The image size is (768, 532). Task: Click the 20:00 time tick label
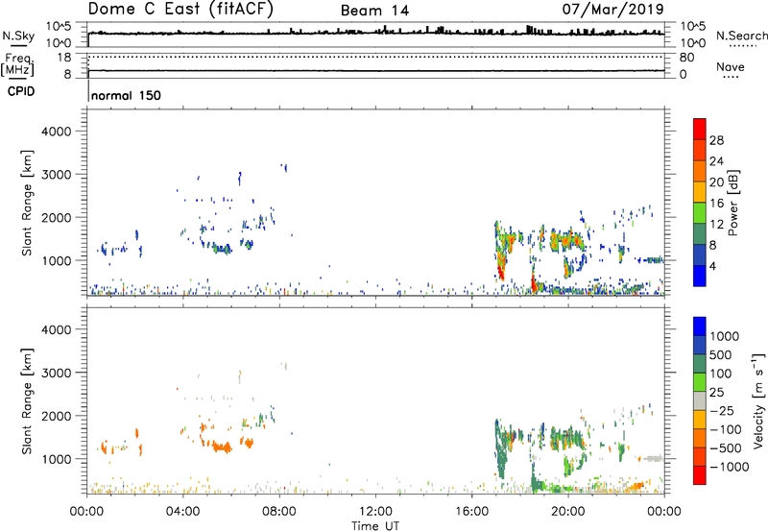[x=568, y=512]
